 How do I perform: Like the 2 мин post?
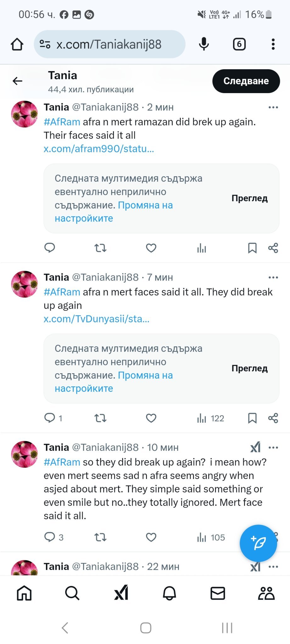151,248
